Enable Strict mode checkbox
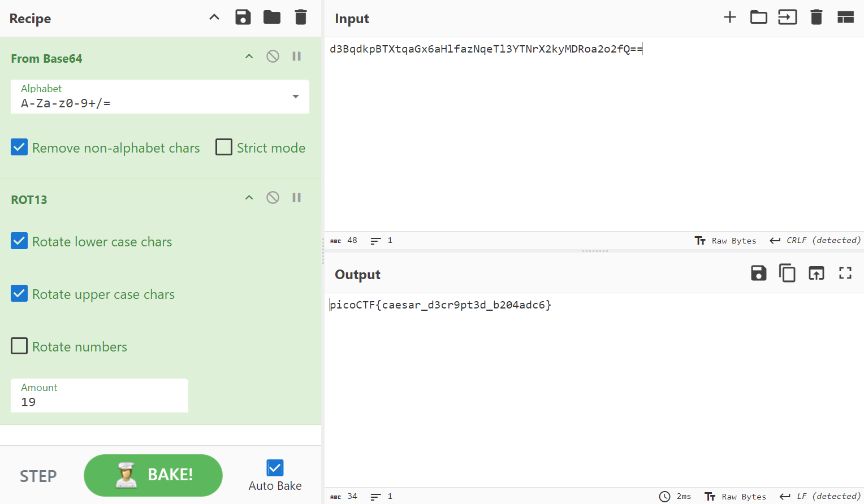 tap(224, 147)
